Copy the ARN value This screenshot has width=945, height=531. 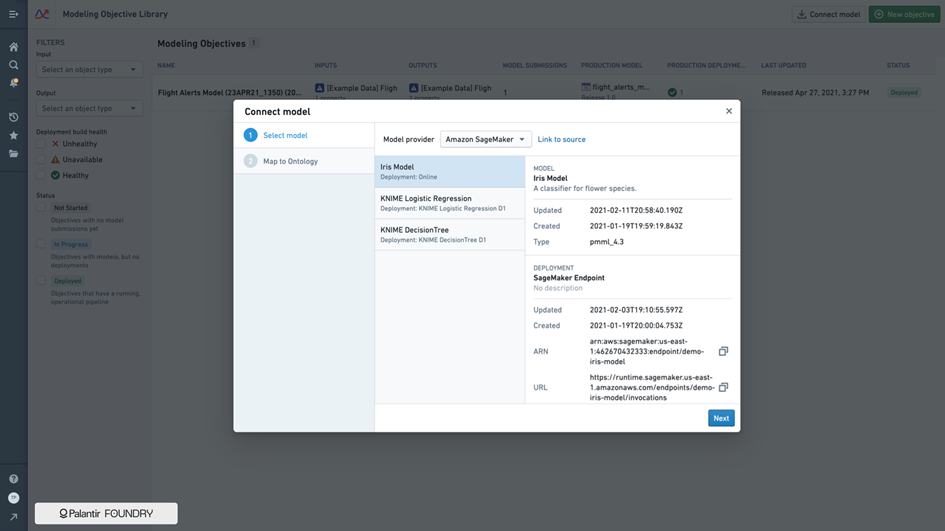[723, 351]
